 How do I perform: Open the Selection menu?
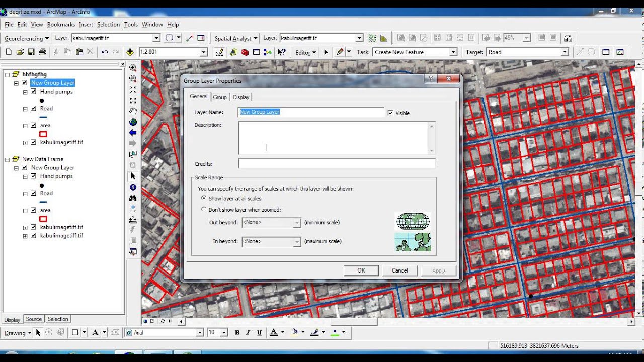[108, 24]
